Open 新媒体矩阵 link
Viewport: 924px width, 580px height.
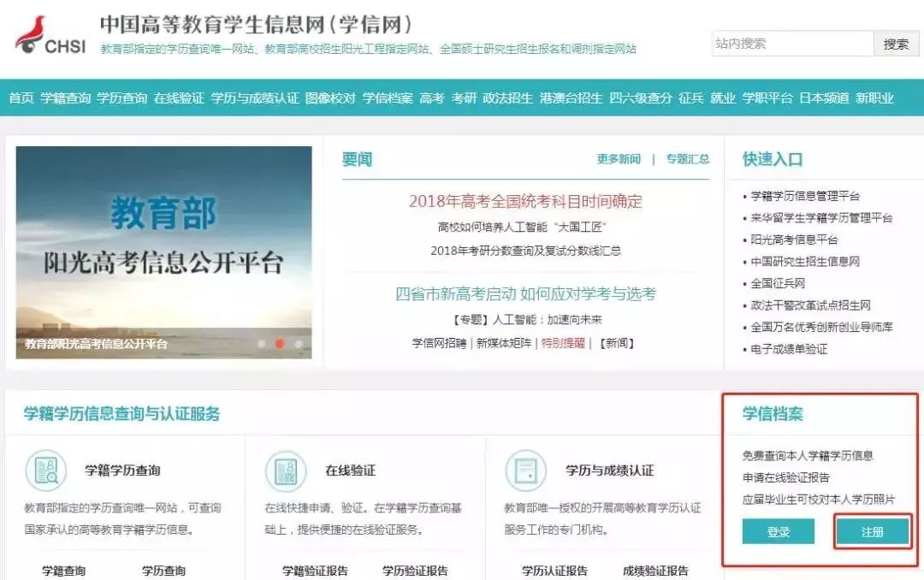pyautogui.click(x=504, y=343)
